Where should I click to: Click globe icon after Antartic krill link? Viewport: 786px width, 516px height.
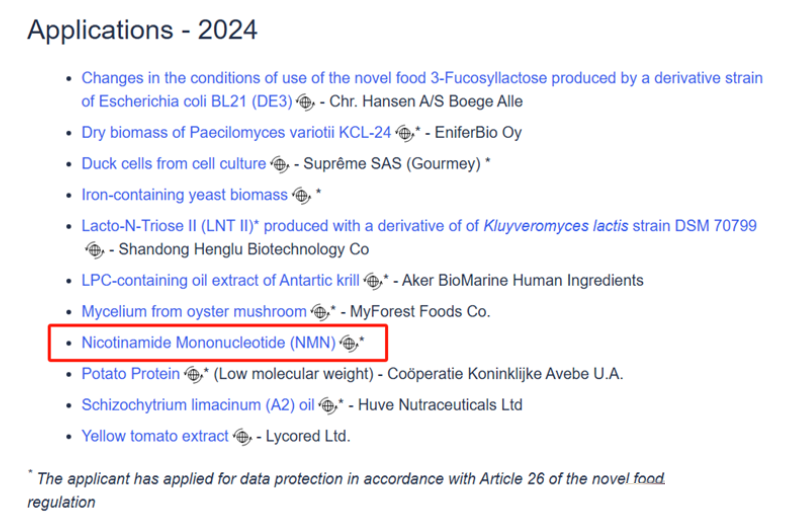pyautogui.click(x=372, y=281)
